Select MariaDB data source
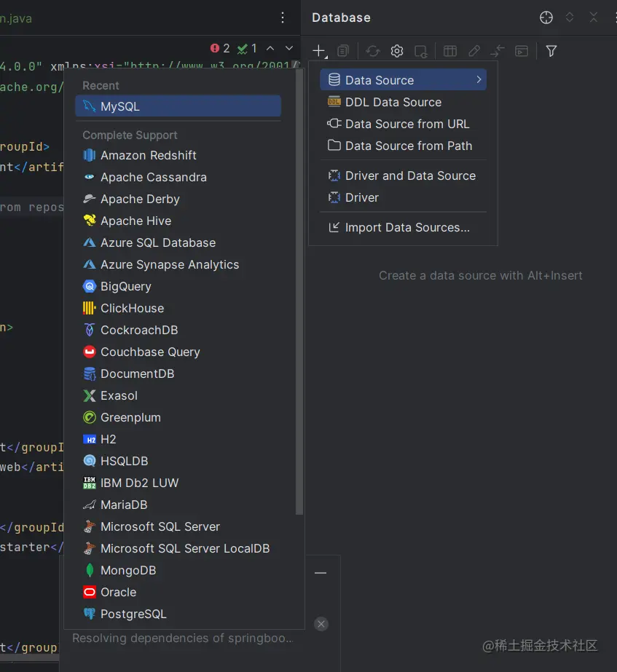The height and width of the screenshot is (672, 617). pos(178,505)
